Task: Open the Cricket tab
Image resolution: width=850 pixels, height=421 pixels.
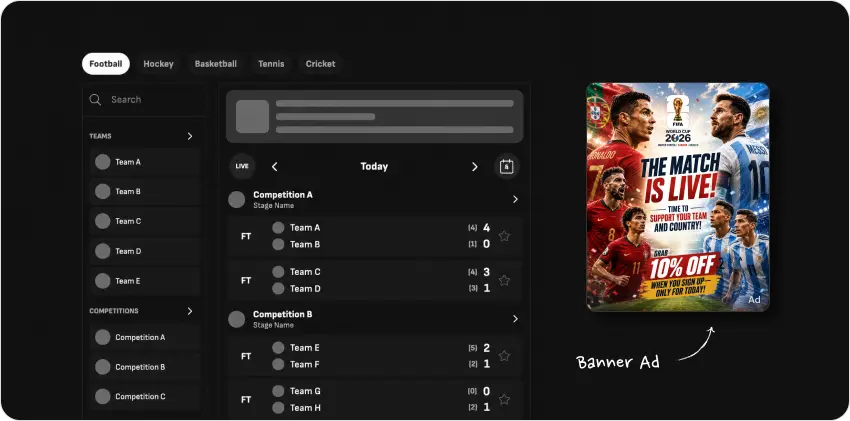Action: (x=320, y=64)
